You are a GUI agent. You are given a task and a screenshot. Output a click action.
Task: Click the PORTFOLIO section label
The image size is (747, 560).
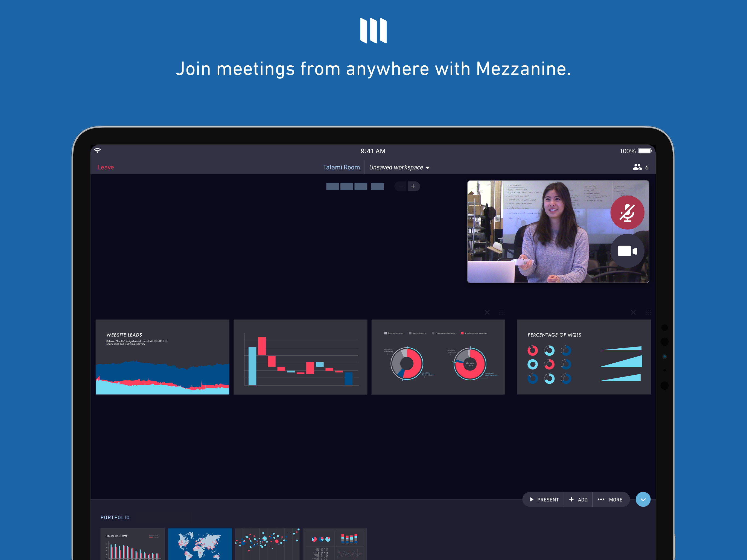pos(115,517)
